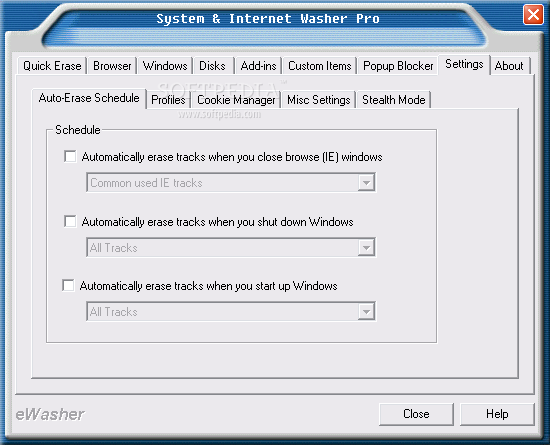Click the Help button
This screenshot has height=445, width=550.
click(x=497, y=414)
